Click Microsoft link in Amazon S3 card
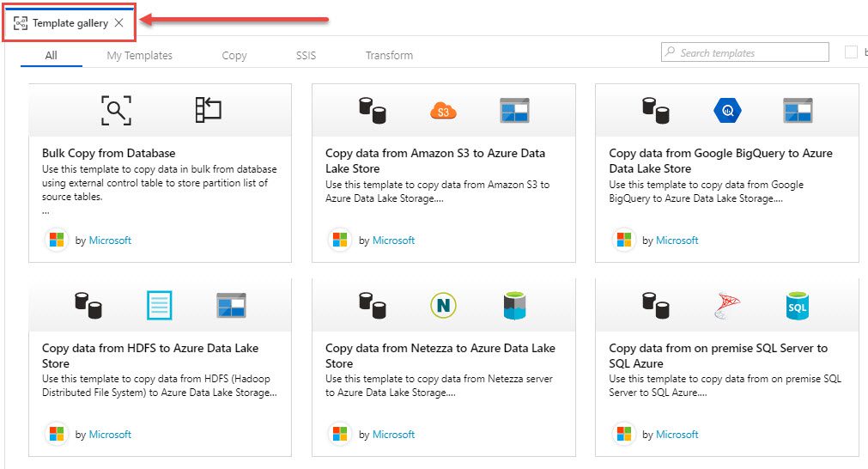Viewport: 868px width, 469px height. 393,241
